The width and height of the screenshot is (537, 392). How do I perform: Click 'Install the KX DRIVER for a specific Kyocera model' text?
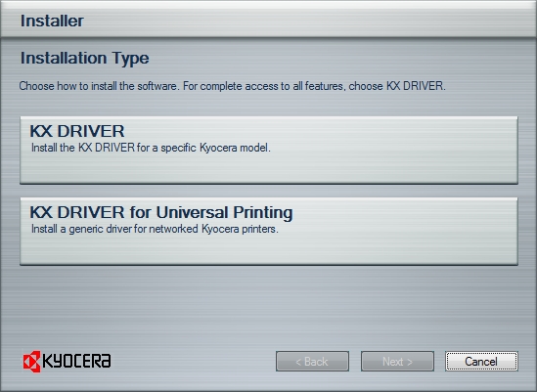pyautogui.click(x=151, y=148)
